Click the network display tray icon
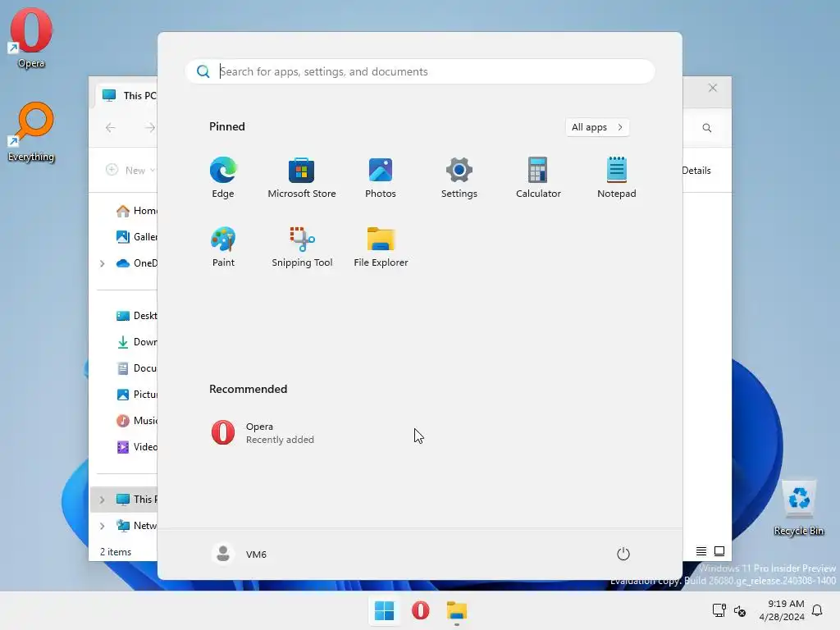This screenshot has width=840, height=630. pos(719,610)
